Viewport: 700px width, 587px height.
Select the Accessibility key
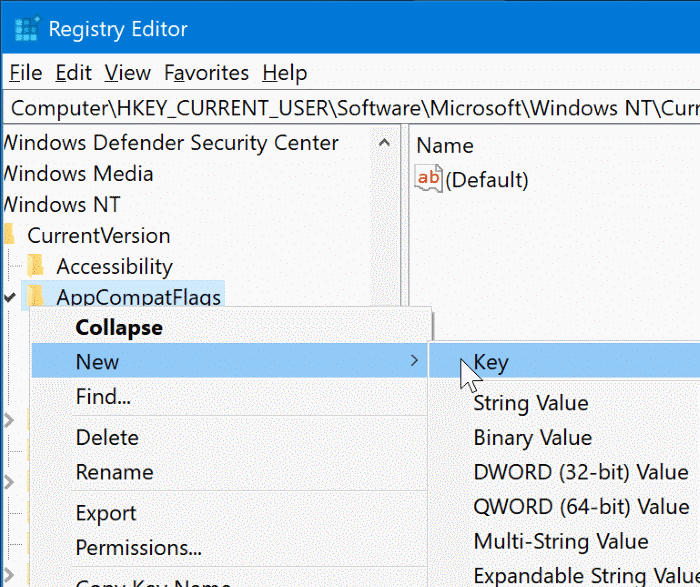(114, 266)
